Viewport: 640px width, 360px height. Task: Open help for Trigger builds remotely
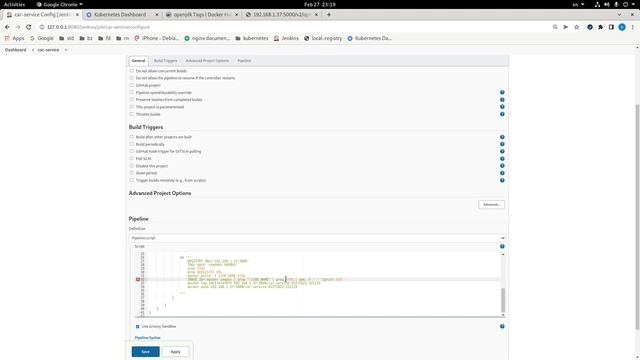pos(502,180)
